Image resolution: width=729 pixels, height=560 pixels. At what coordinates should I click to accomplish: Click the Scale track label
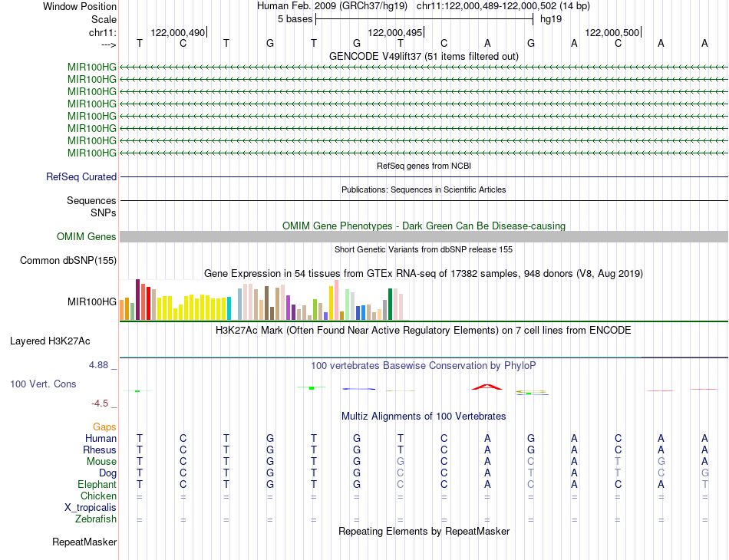(104, 19)
